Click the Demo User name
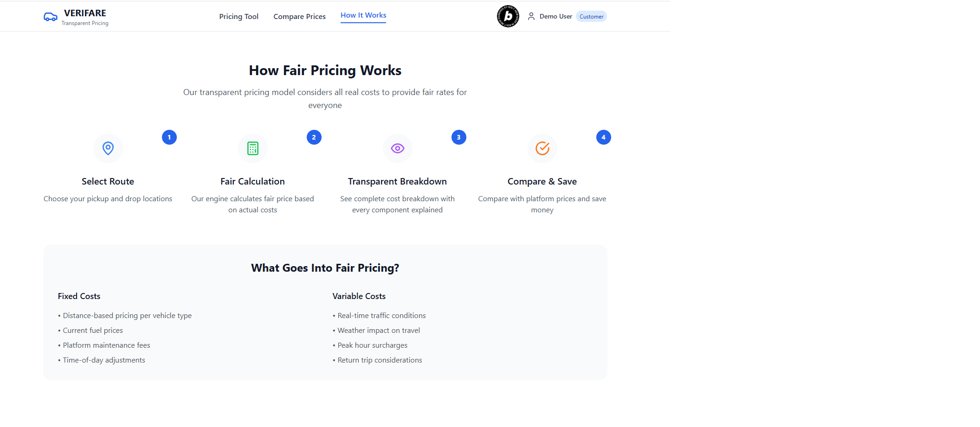The height and width of the screenshot is (427, 980). (x=555, y=16)
